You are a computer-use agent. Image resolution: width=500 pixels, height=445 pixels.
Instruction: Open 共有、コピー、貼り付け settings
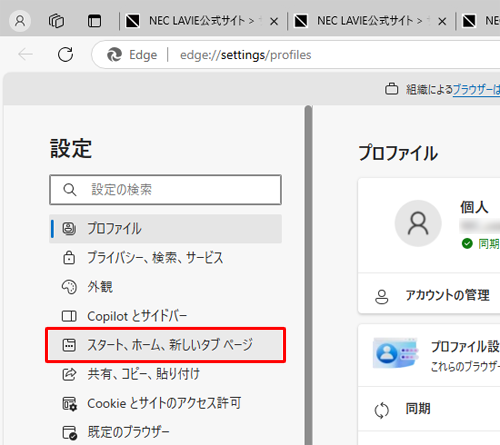coord(165,374)
